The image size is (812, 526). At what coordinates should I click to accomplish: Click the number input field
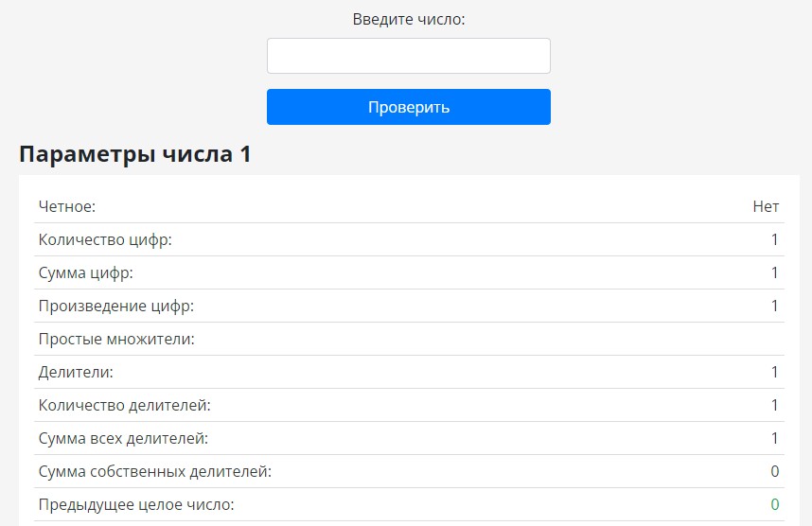[x=409, y=56]
